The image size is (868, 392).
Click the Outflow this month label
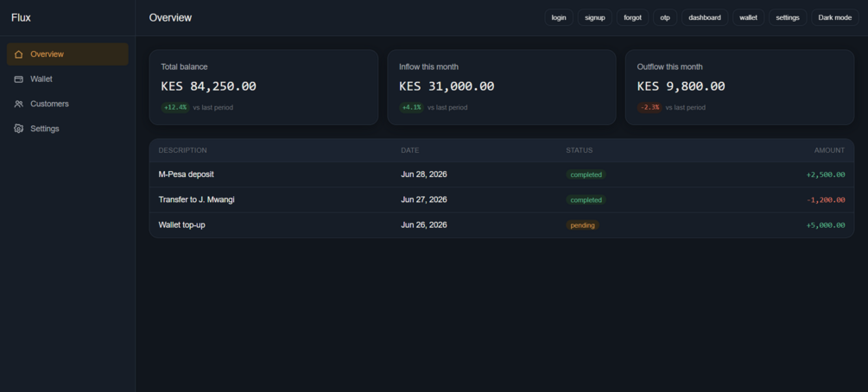point(670,67)
